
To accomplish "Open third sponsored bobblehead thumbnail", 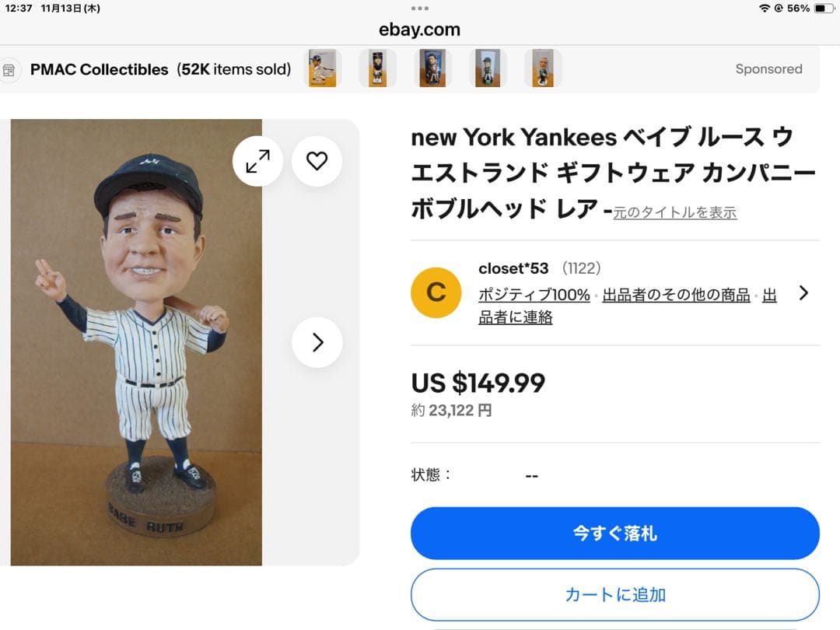I will (x=432, y=68).
